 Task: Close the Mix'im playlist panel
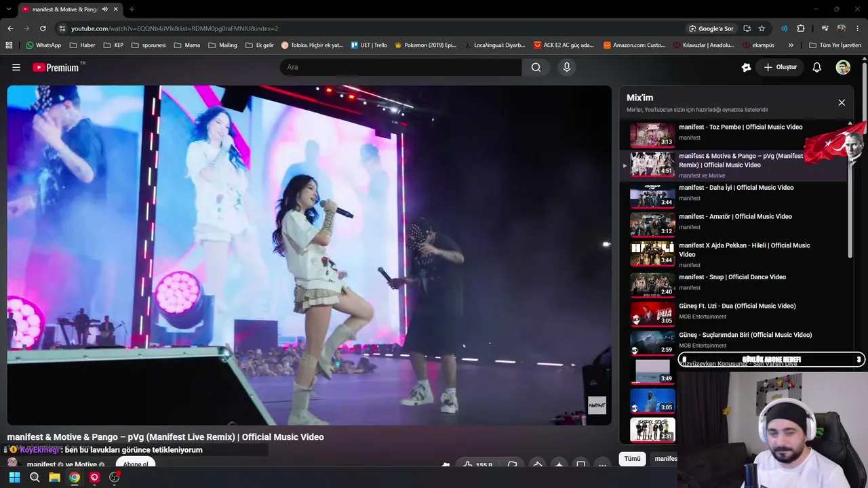pos(842,102)
